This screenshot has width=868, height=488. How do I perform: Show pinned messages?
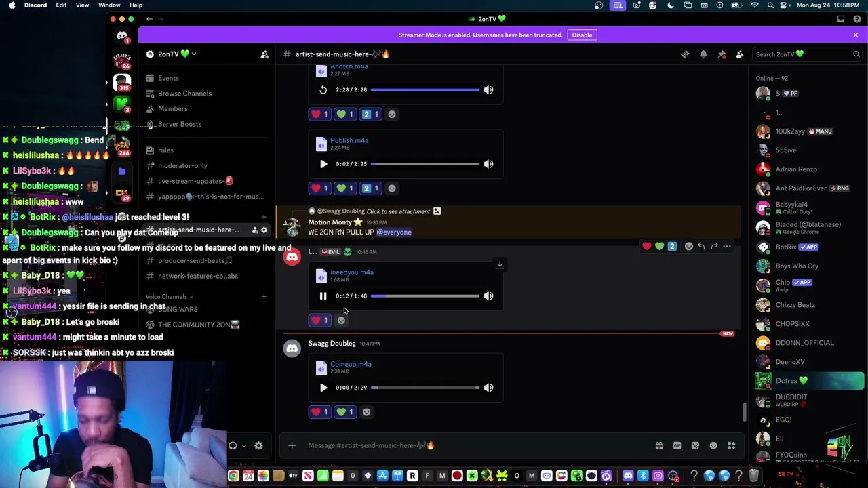click(x=722, y=54)
